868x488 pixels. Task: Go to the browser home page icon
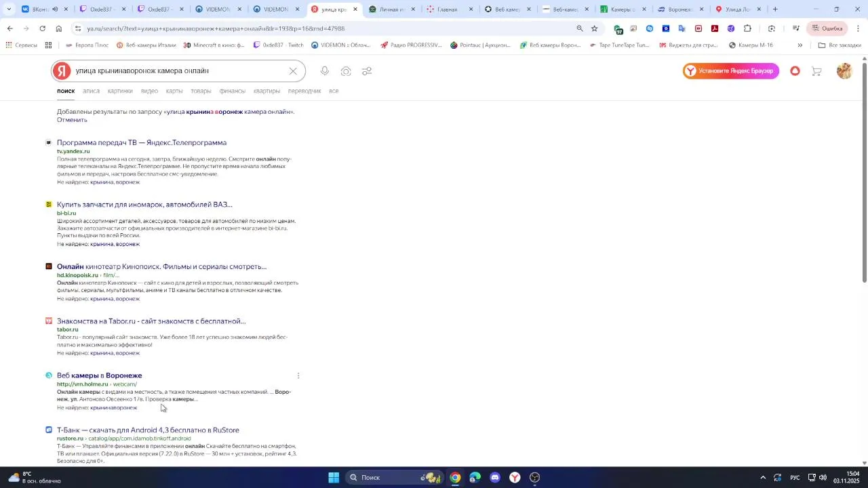click(x=59, y=28)
